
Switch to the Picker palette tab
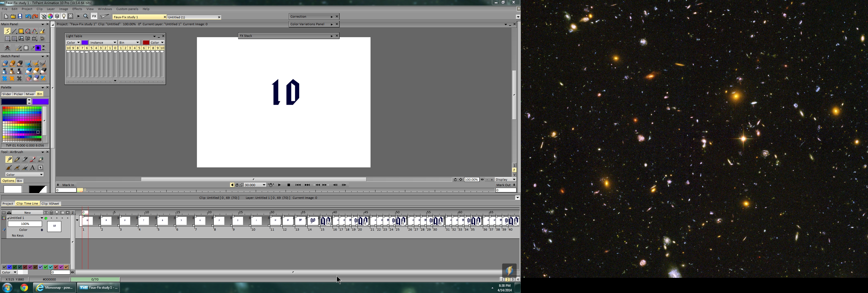click(x=18, y=94)
